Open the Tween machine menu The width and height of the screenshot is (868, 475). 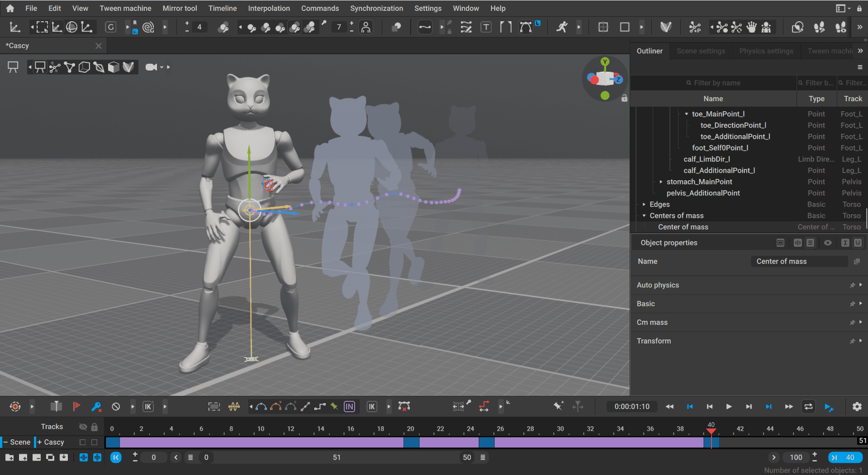pyautogui.click(x=125, y=8)
